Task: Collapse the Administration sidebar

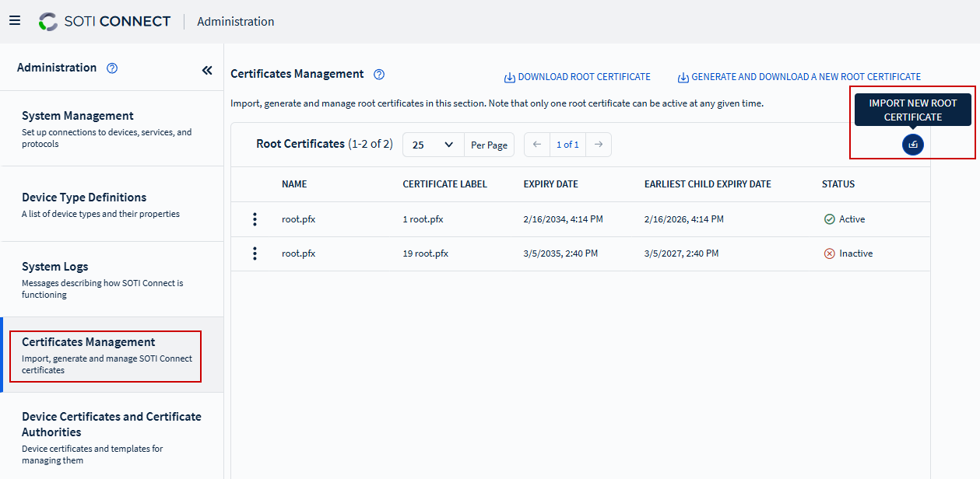Action: (x=207, y=70)
